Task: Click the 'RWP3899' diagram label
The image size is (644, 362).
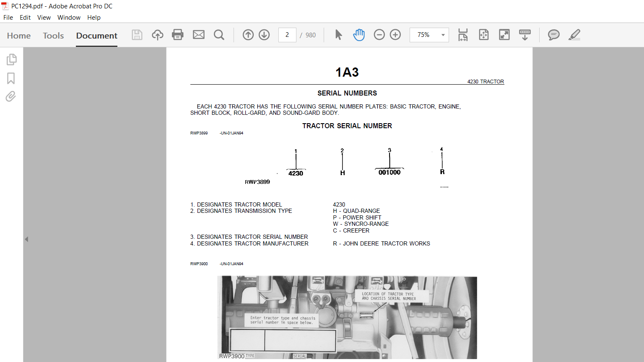Action: (x=257, y=182)
